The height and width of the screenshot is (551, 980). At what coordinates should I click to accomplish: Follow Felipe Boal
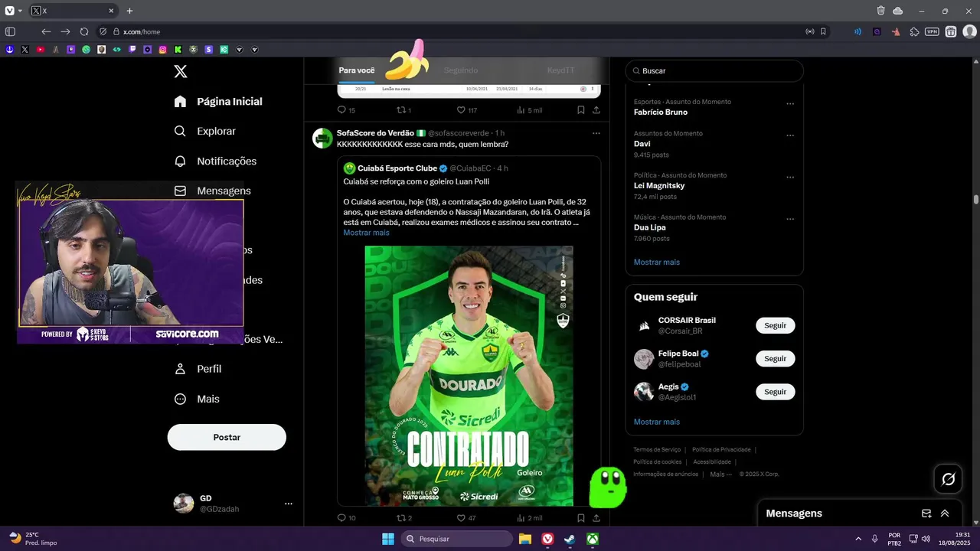click(776, 358)
